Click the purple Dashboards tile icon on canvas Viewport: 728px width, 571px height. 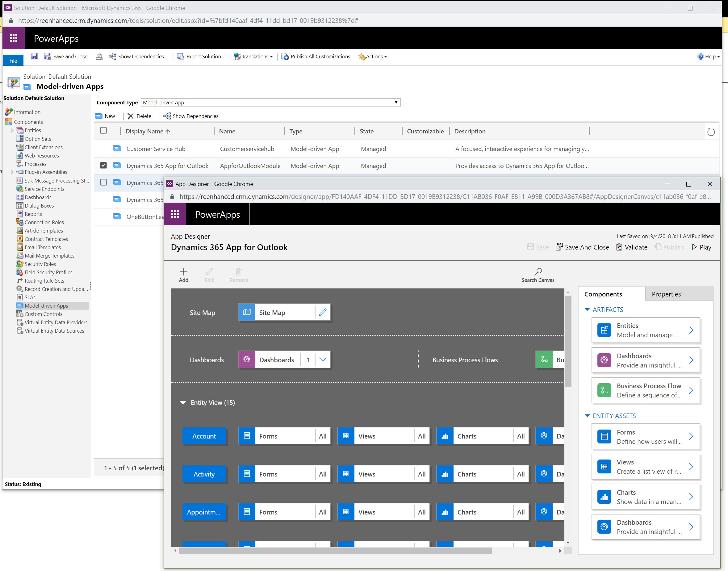click(x=247, y=359)
